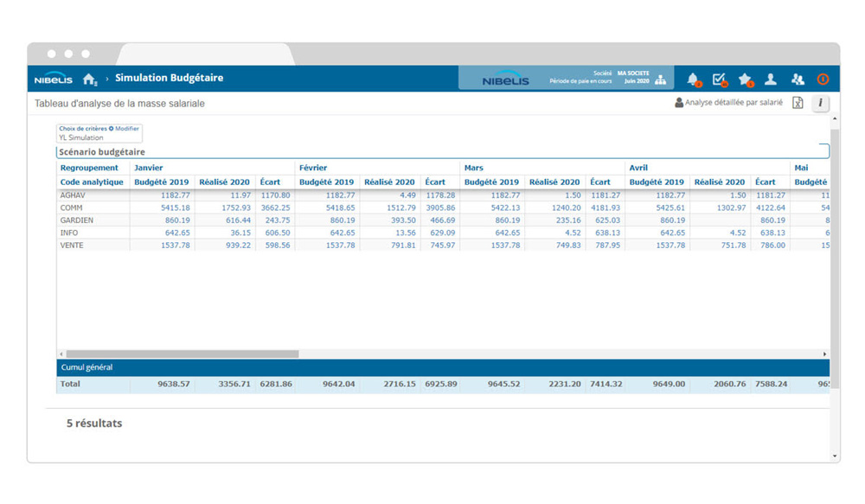Export the table to Excel

click(x=798, y=103)
